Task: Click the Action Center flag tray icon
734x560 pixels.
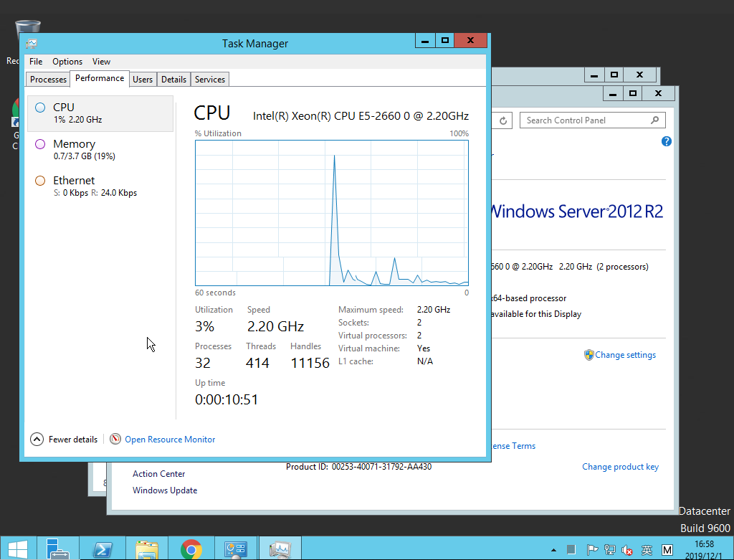Action: click(591, 550)
